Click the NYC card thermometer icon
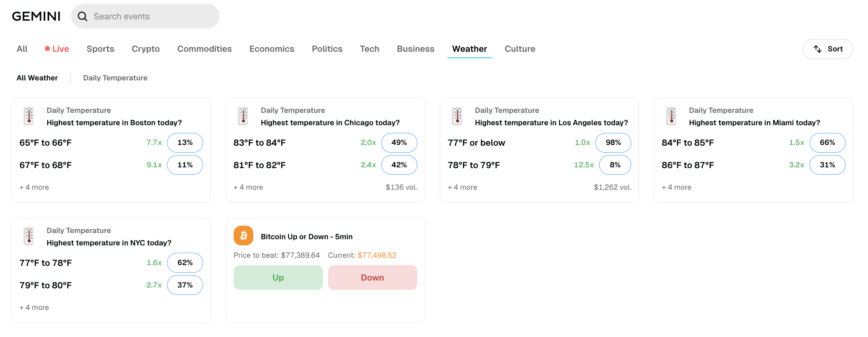The image size is (868, 337). 29,236
